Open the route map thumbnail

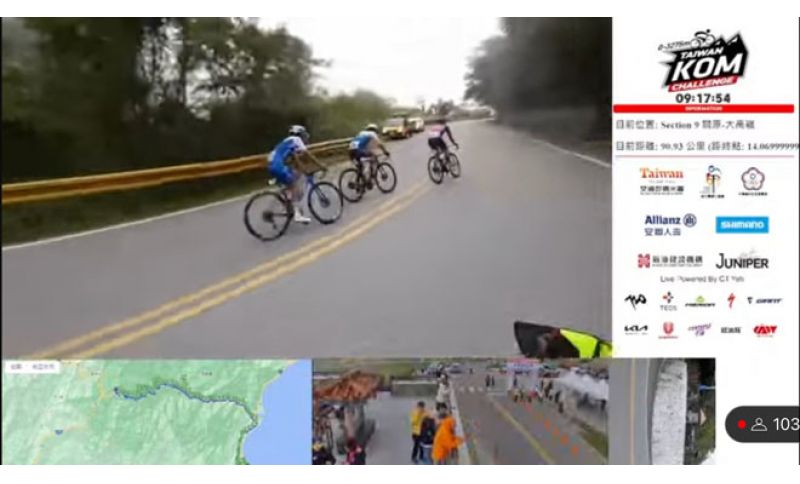pyautogui.click(x=157, y=412)
